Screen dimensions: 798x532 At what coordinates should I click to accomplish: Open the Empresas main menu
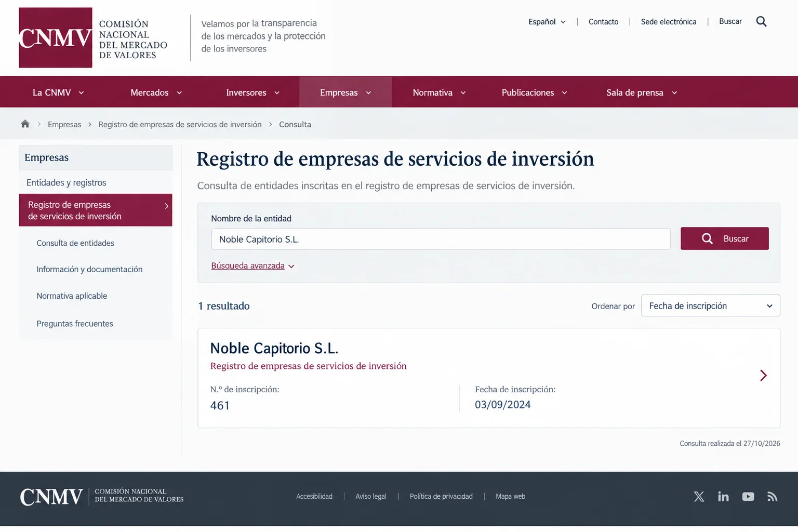point(345,92)
